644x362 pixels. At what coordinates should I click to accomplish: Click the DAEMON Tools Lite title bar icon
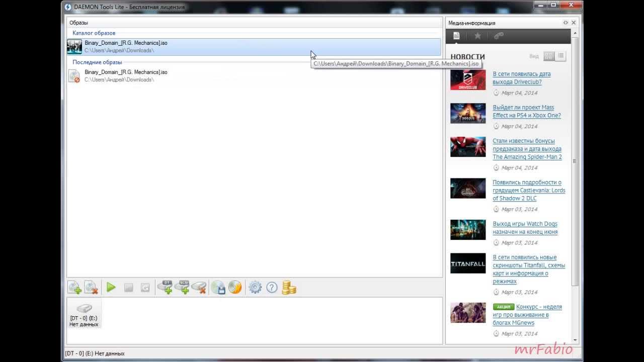pos(68,7)
